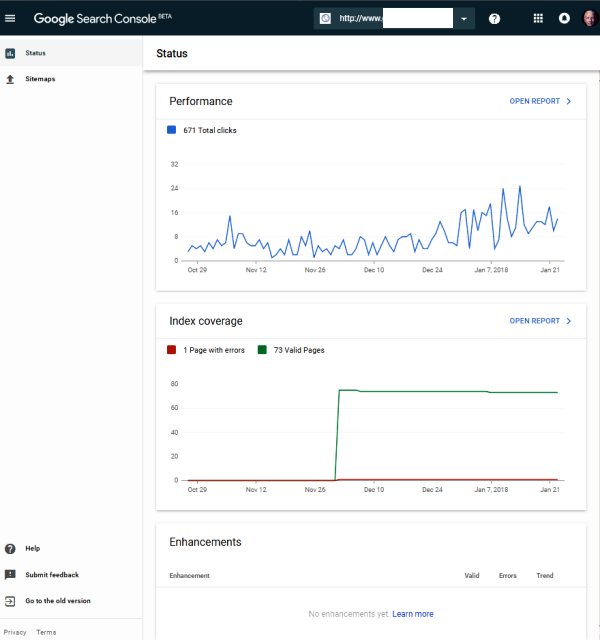This screenshot has width=600, height=640.
Task: Click the Index coverage card title
Action: (x=206, y=321)
